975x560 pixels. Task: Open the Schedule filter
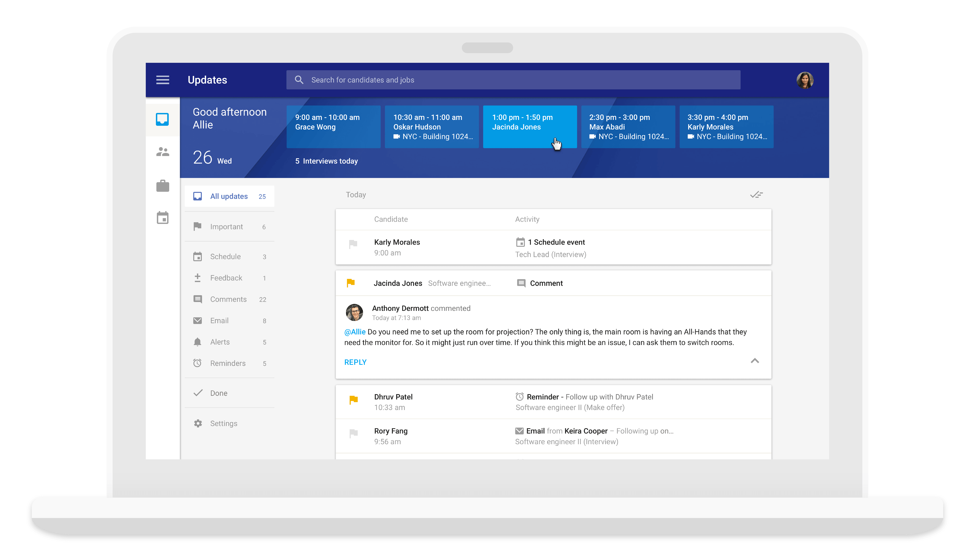(229, 257)
